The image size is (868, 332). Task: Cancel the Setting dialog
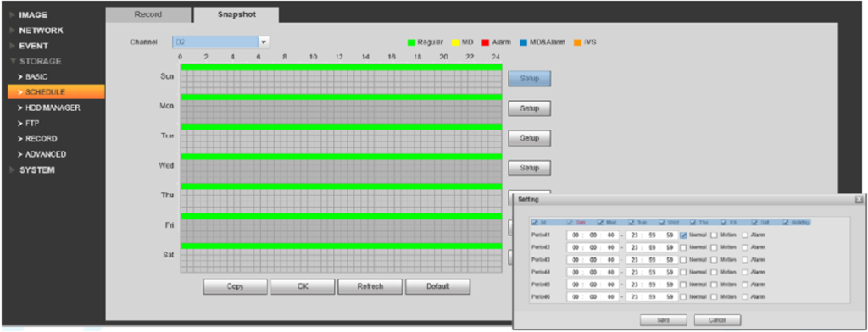[717, 320]
